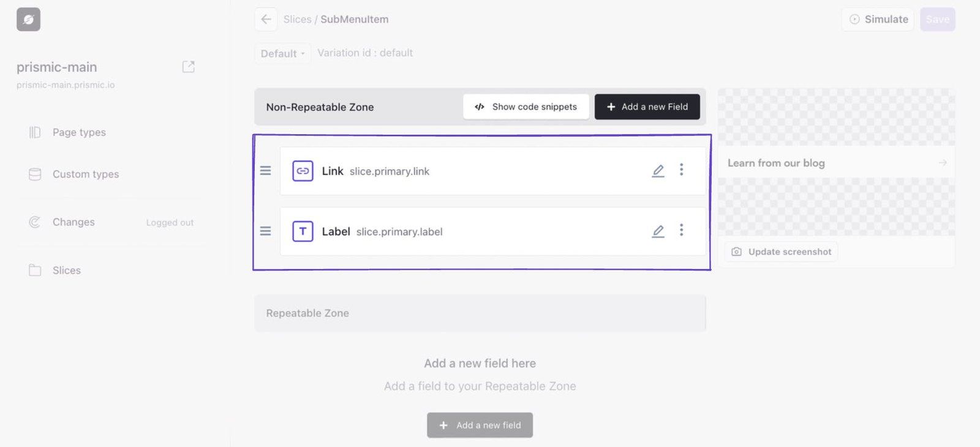
Task: Click edit pencil for Link field
Action: tap(658, 171)
